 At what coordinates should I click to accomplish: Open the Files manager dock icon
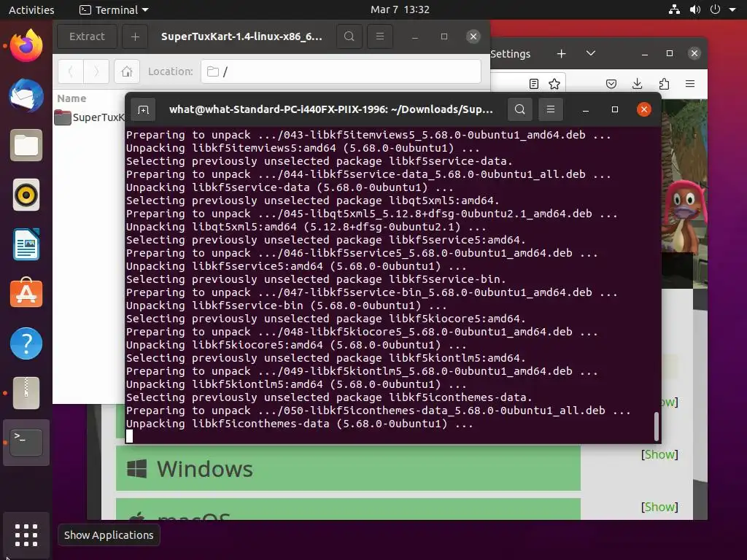click(x=26, y=145)
